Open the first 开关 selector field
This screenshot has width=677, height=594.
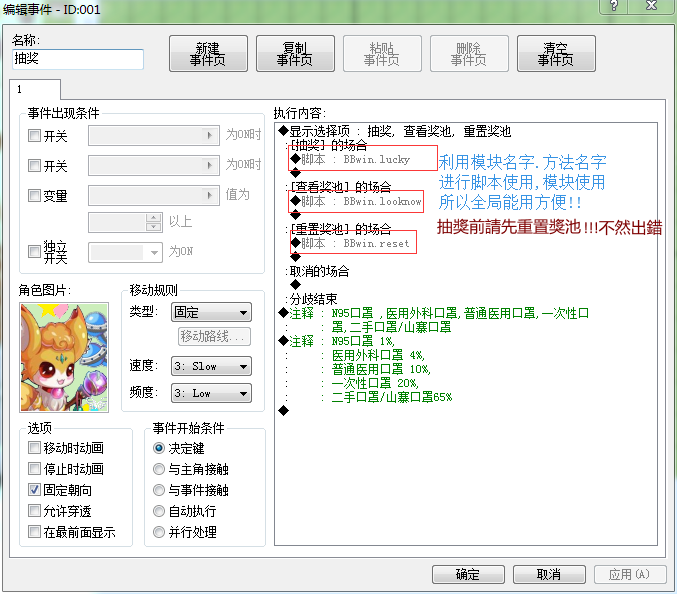(x=154, y=136)
